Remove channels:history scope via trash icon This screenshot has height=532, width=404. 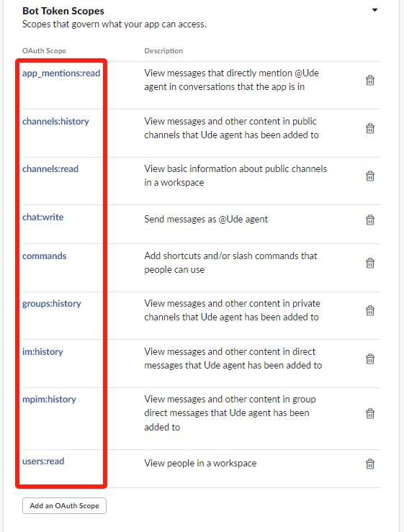click(370, 128)
